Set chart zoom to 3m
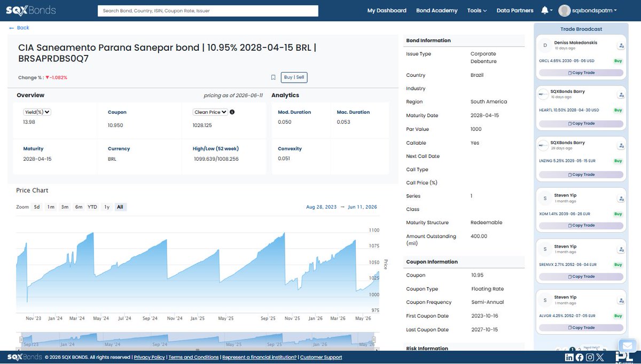This screenshot has height=364, width=641. point(65,207)
